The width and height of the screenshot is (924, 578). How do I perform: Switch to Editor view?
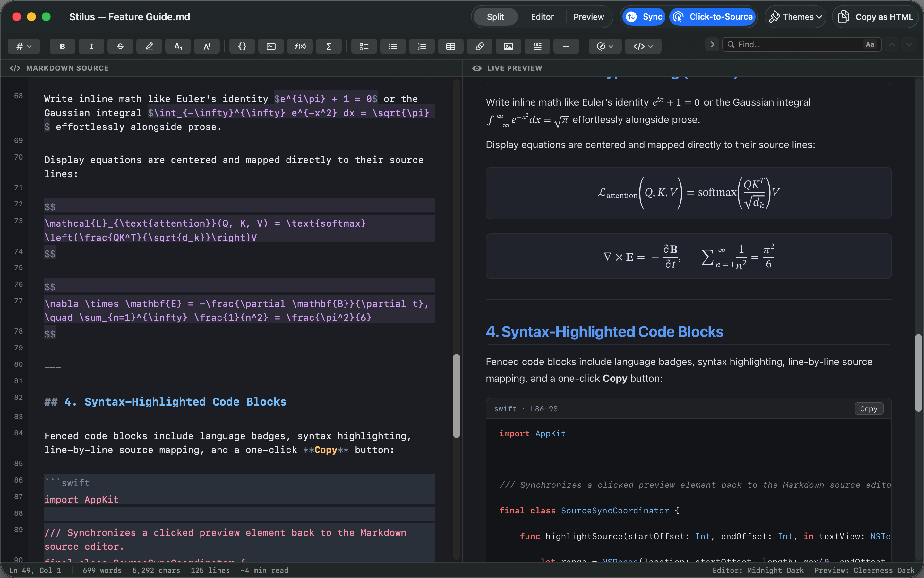click(x=542, y=17)
